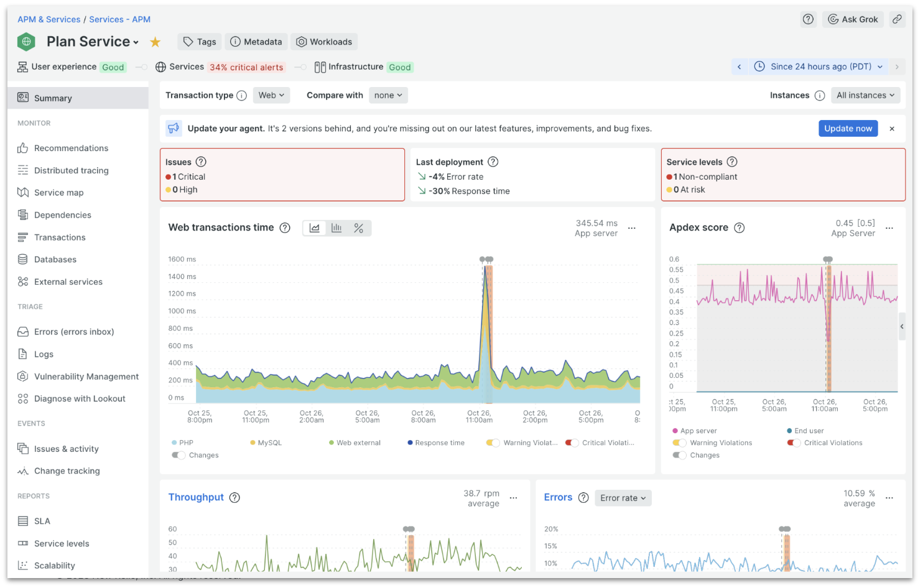Follow the APM & Services breadcrumb link
Viewport: 923px width, 588px height.
point(49,19)
